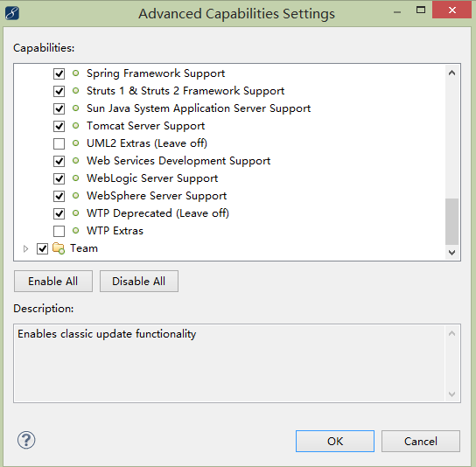Image resolution: width=476 pixels, height=467 pixels.
Task: Click the capabilities list scroll-down arrow
Action: 451,253
